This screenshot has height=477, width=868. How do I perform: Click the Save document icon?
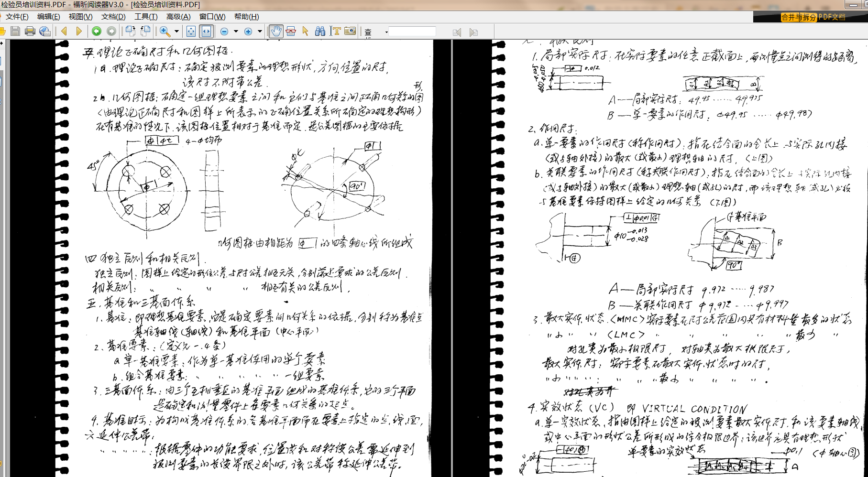pyautogui.click(x=15, y=32)
